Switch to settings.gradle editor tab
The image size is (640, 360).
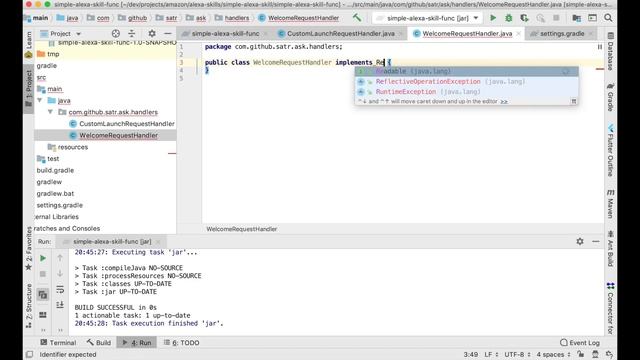562,33
